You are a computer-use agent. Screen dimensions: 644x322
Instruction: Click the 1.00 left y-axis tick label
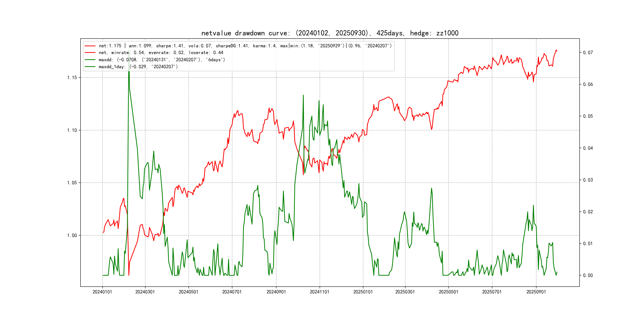pos(72,236)
